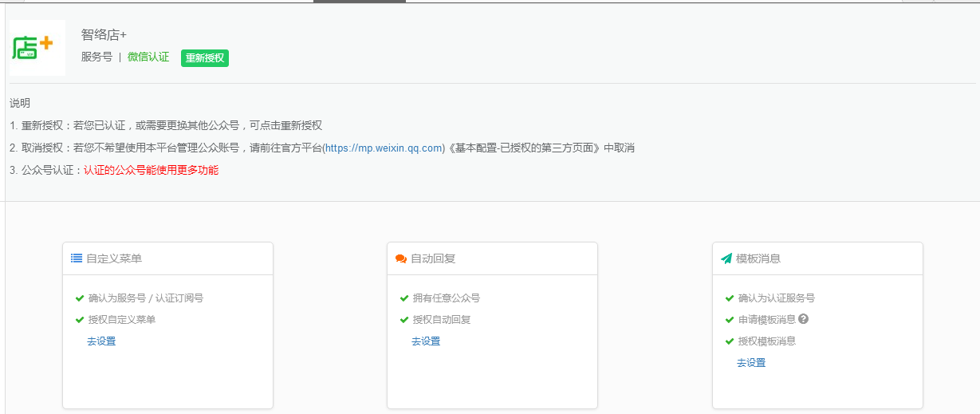Click the 确认为认证服务号 text

point(777,298)
